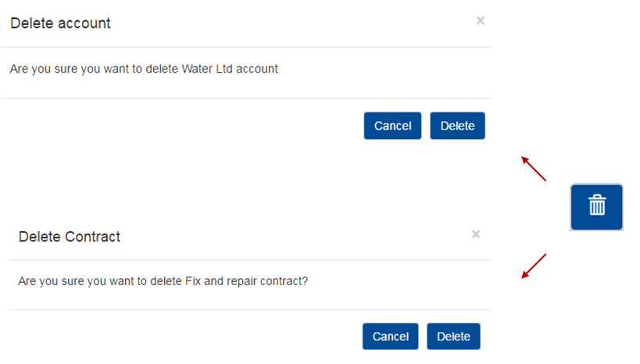
Task: Dismiss the account deletion prompt via Cancel
Action: pyautogui.click(x=392, y=126)
